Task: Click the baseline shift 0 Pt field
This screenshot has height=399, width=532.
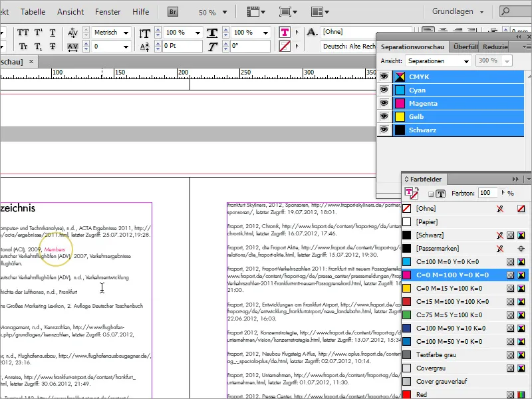Action: 182,46
